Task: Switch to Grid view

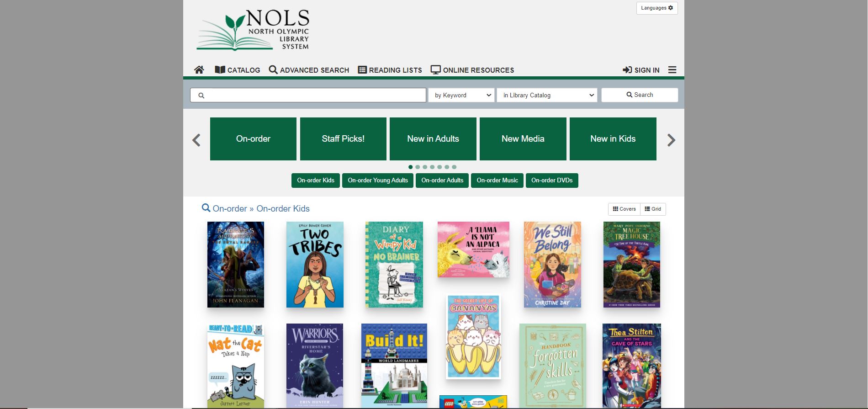Action: point(653,209)
